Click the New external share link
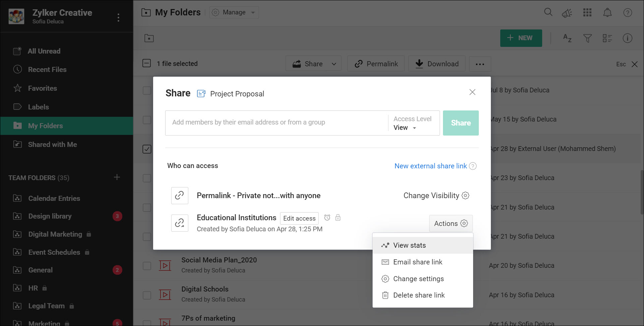644x326 pixels. (x=431, y=166)
